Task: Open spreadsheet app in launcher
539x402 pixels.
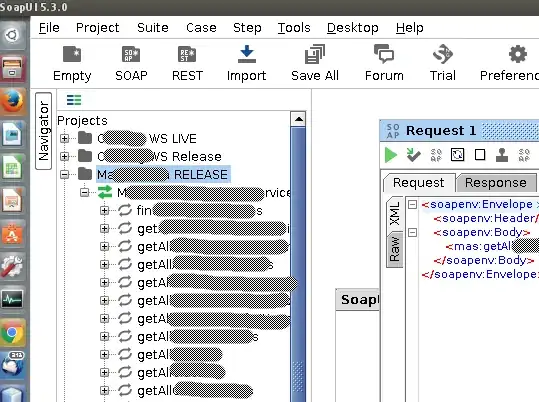Action: [x=12, y=167]
